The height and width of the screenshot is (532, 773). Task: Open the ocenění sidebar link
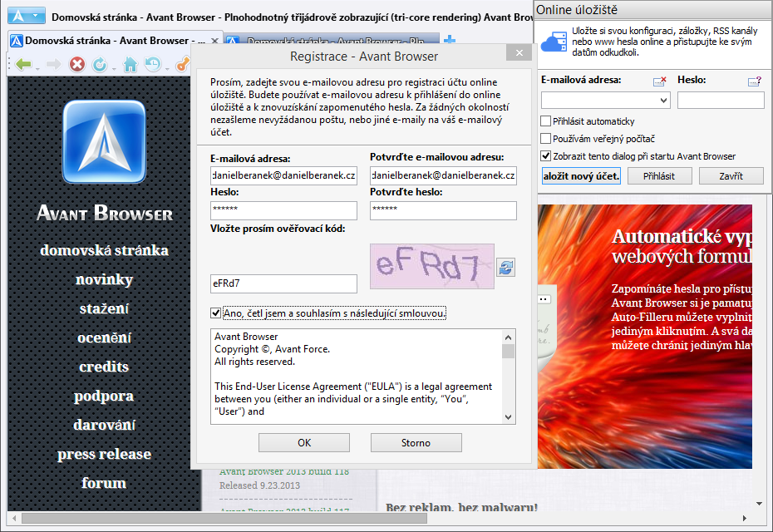[104, 337]
